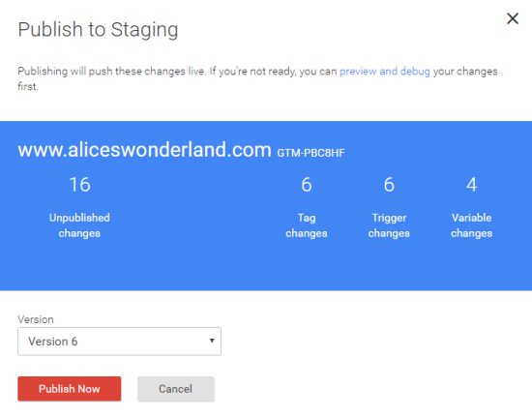Cancel the publish dialog
The image size is (532, 418).
176,389
